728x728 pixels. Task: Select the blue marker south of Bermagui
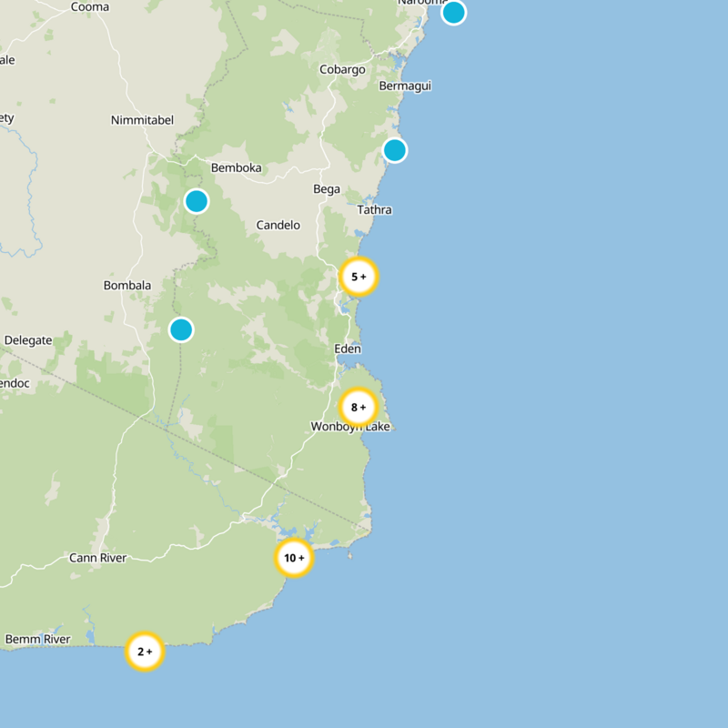pos(395,150)
